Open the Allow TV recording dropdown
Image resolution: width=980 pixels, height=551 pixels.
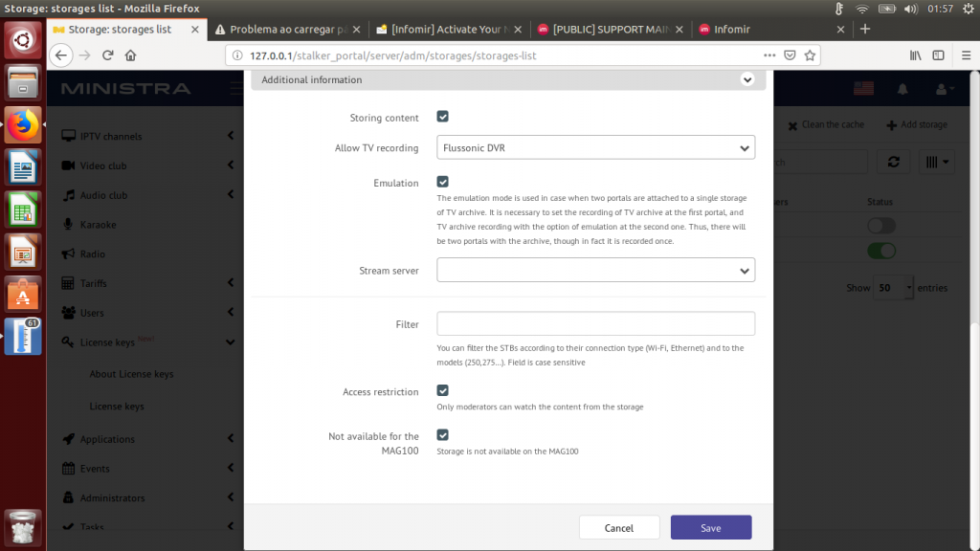(595, 147)
